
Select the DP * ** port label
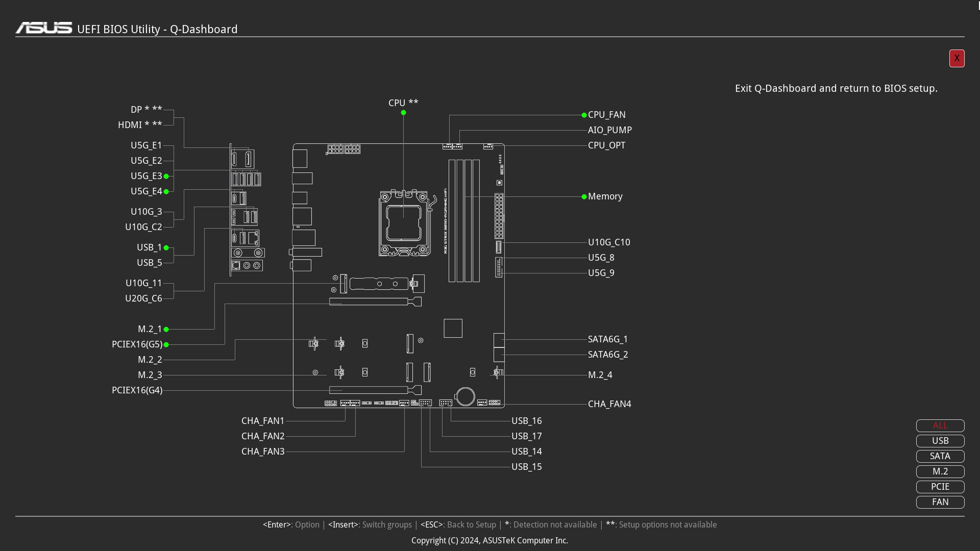tap(146, 110)
